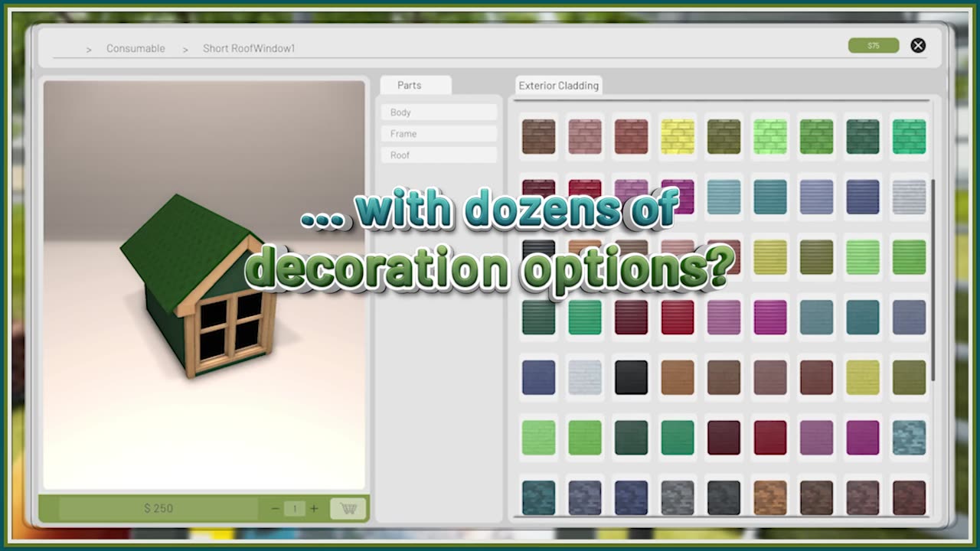The width and height of the screenshot is (980, 551).
Task: Open the Parts tab
Action: click(x=410, y=86)
